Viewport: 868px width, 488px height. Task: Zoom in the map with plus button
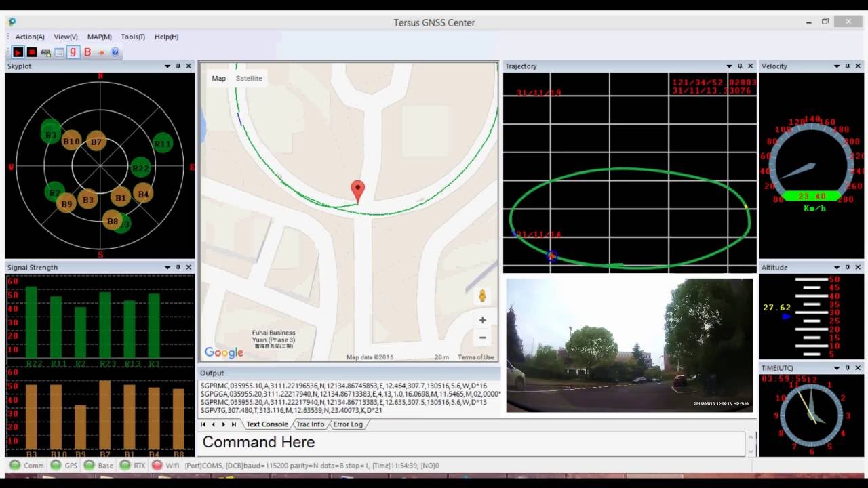click(x=482, y=320)
